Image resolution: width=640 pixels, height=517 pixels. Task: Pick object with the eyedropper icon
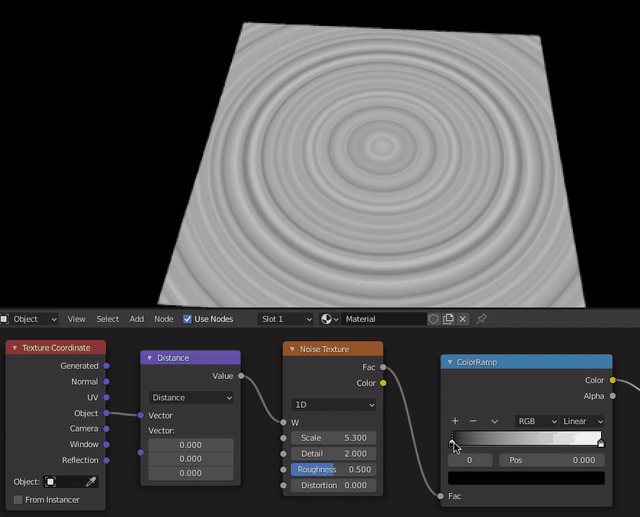tap(91, 482)
